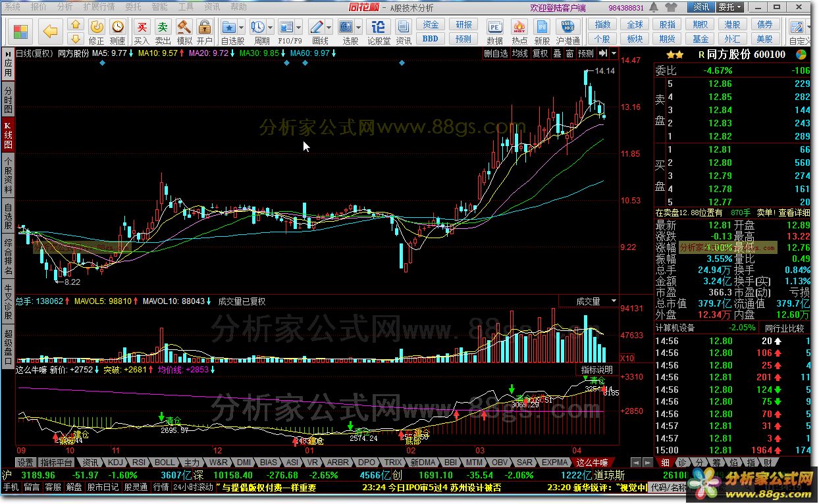This screenshot has height=504, width=819.
Task: Collapse the left sidebar with the arrow toggle
Action: (8, 53)
